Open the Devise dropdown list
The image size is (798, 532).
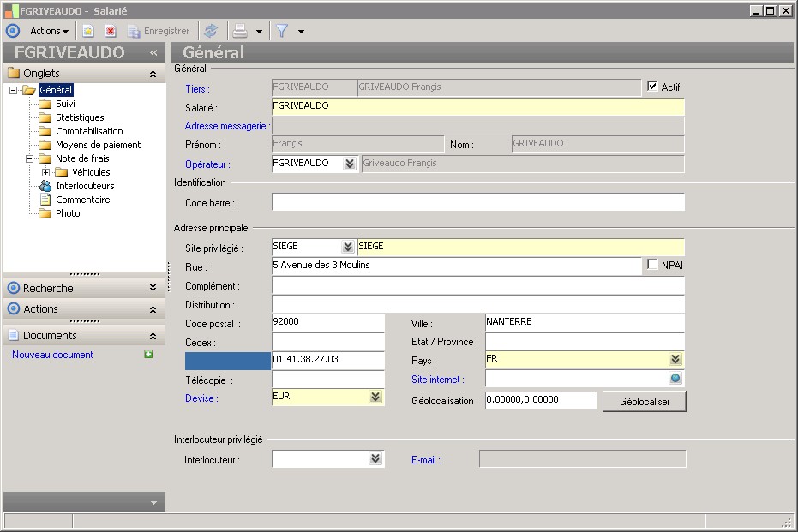pyautogui.click(x=375, y=397)
